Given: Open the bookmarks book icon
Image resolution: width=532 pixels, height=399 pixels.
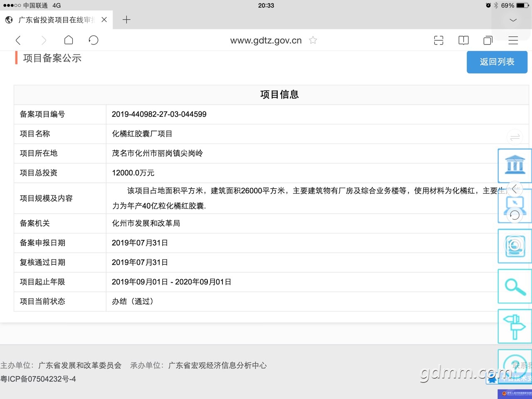Looking at the screenshot, I should pyautogui.click(x=463, y=40).
